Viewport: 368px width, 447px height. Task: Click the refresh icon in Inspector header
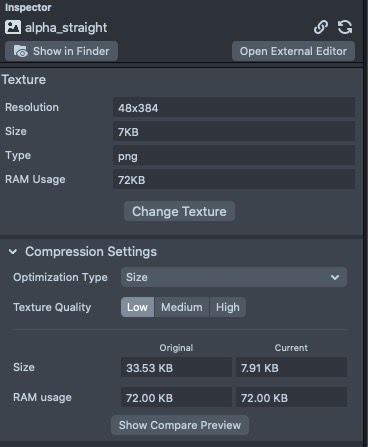(345, 27)
